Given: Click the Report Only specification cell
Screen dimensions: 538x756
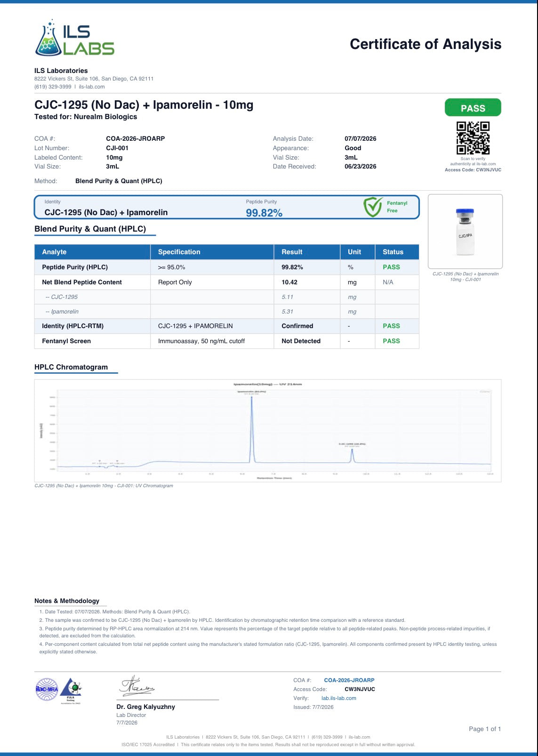Looking at the screenshot, I should click(212, 282).
